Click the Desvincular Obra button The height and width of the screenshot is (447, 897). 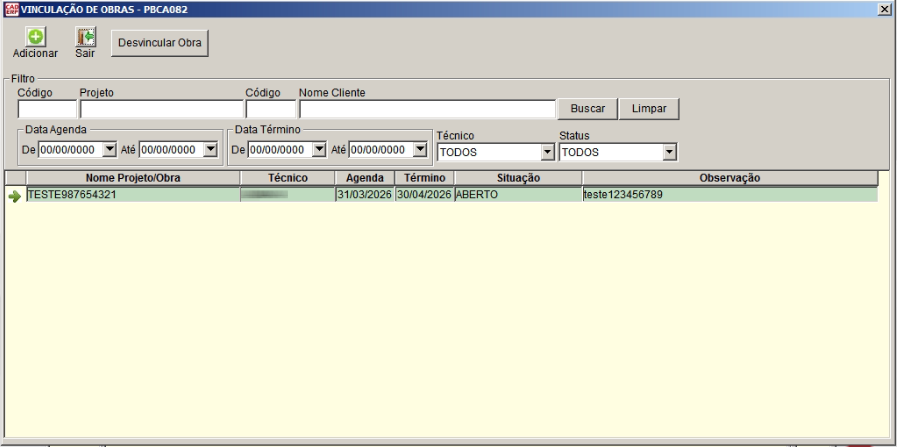point(160,43)
